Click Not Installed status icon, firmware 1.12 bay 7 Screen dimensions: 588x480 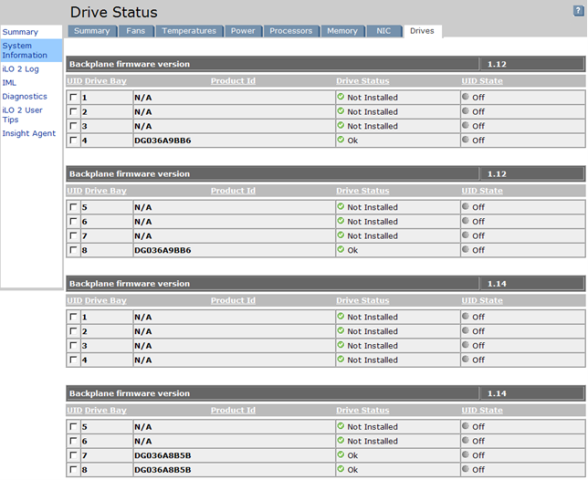[340, 235]
